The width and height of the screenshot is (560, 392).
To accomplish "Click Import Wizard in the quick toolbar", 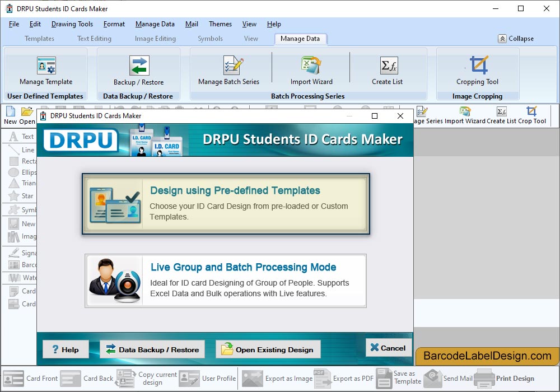I will (465, 116).
